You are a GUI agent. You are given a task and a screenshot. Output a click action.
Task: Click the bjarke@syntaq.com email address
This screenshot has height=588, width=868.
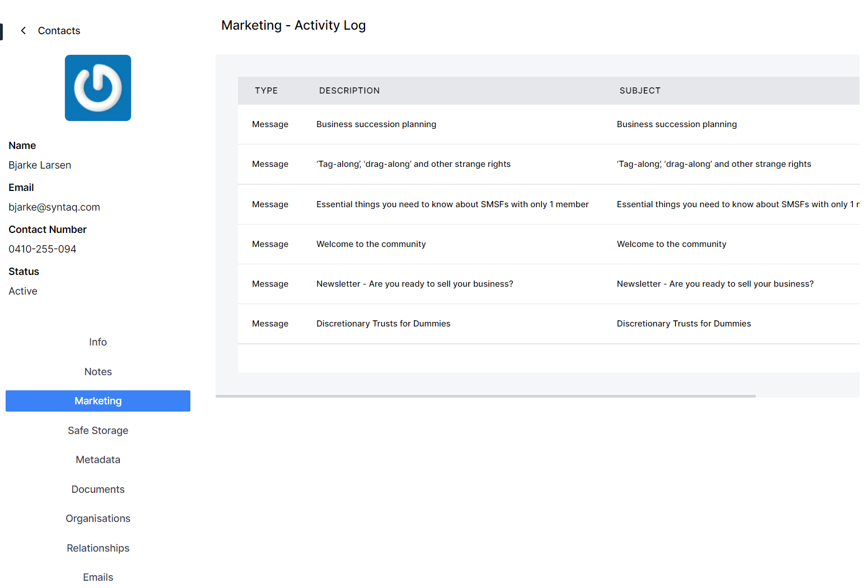(54, 207)
